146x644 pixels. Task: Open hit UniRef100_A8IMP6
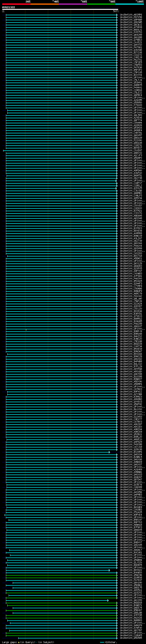click(x=131, y=15)
